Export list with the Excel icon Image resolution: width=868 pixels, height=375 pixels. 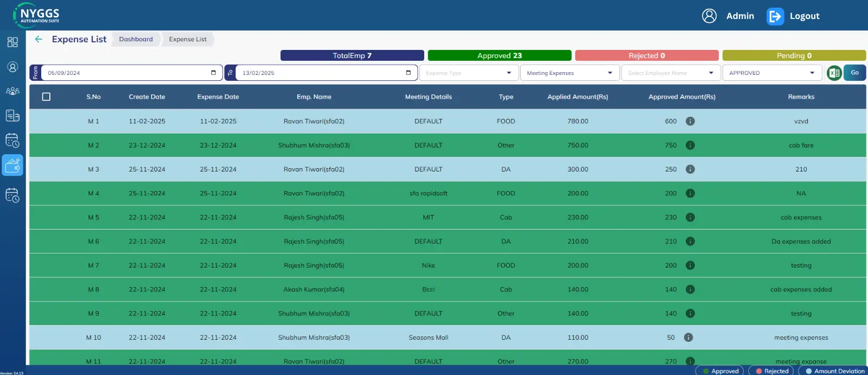(834, 73)
